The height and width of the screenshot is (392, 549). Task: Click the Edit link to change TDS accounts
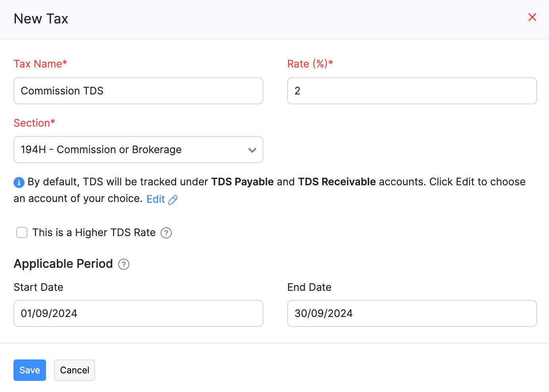point(155,199)
